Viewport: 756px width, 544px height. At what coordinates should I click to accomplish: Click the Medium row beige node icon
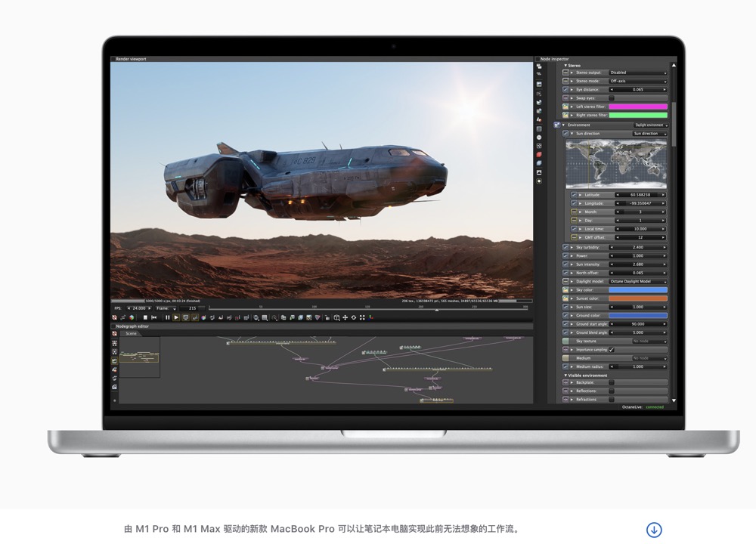click(565, 358)
